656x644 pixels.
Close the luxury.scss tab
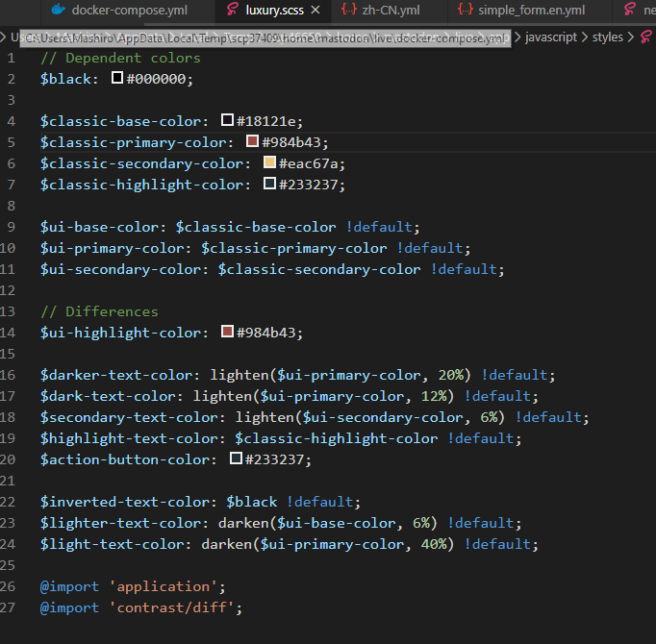pos(315,10)
